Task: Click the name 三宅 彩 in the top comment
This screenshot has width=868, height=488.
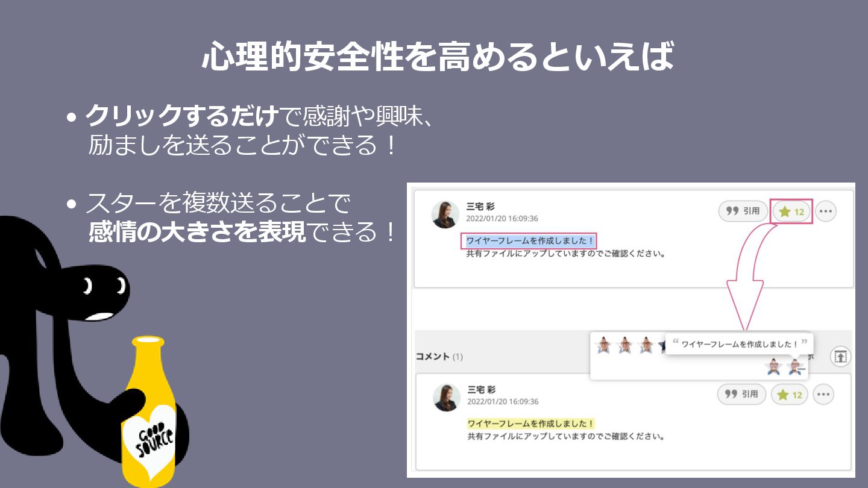Action: click(480, 206)
